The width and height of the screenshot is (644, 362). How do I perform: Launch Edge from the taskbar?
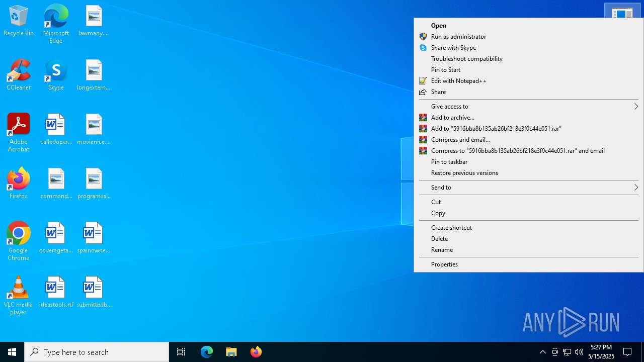207,352
